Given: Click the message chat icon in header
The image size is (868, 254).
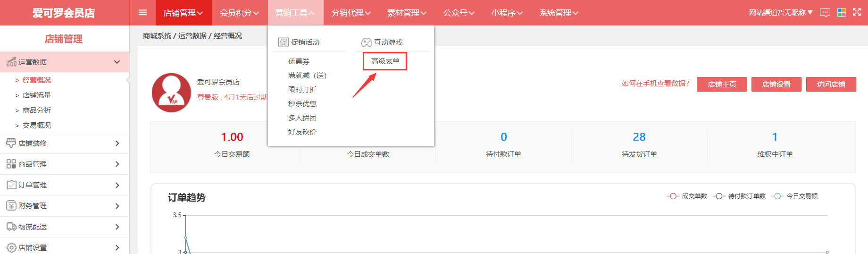Looking at the screenshot, I should click(825, 13).
